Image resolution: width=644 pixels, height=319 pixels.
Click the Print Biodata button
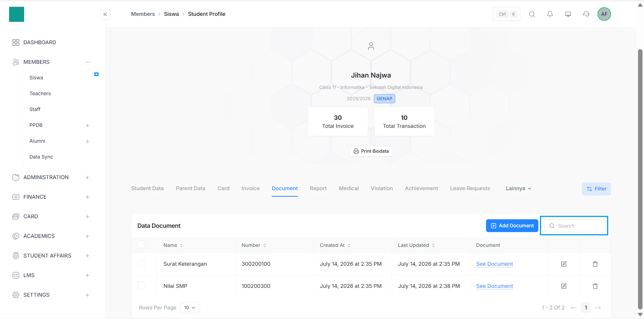pyautogui.click(x=371, y=151)
